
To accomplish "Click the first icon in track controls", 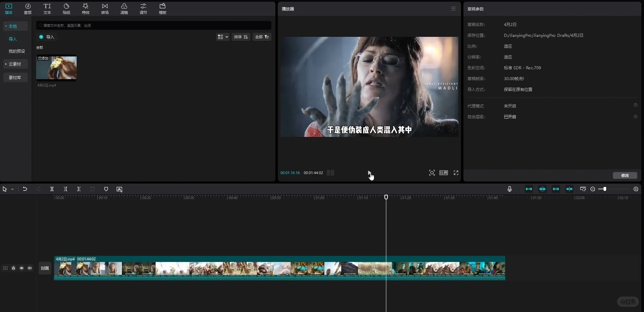I will (x=5, y=268).
